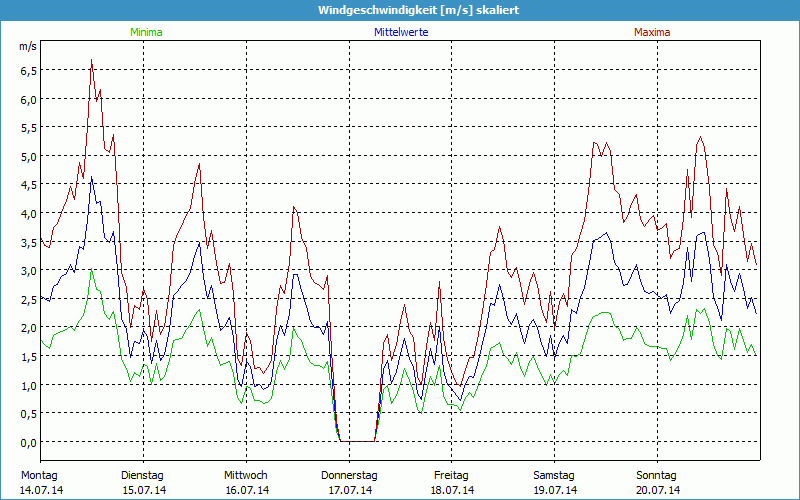Click the Montag day label

[39, 476]
